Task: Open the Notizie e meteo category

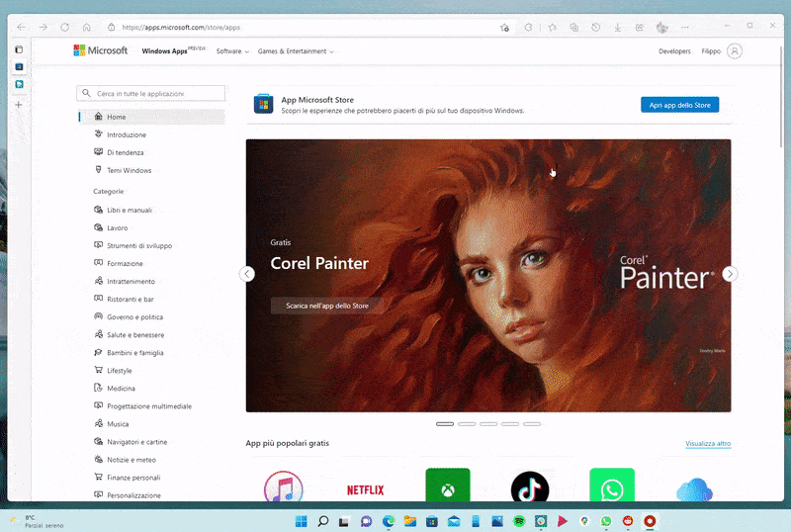Action: click(126, 460)
